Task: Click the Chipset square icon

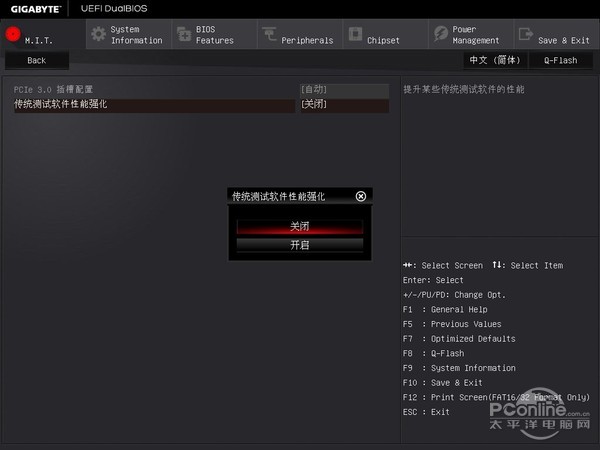Action: tap(355, 34)
